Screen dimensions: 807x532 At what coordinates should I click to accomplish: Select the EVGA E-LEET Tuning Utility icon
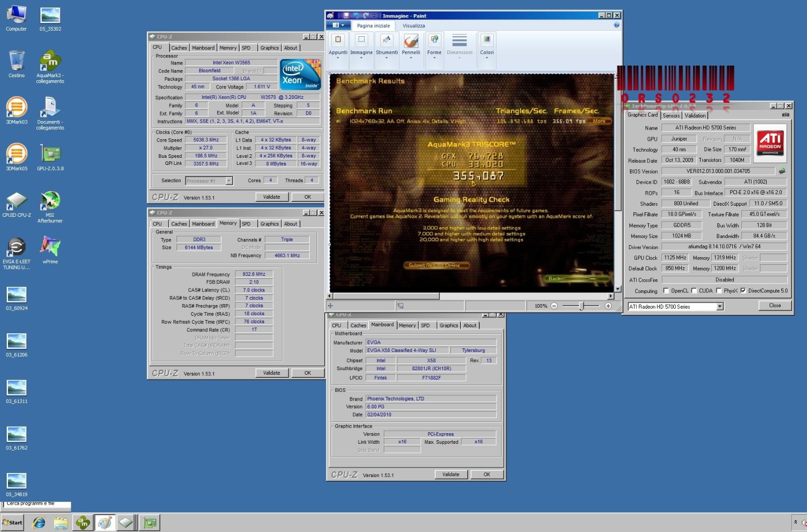pyautogui.click(x=17, y=253)
